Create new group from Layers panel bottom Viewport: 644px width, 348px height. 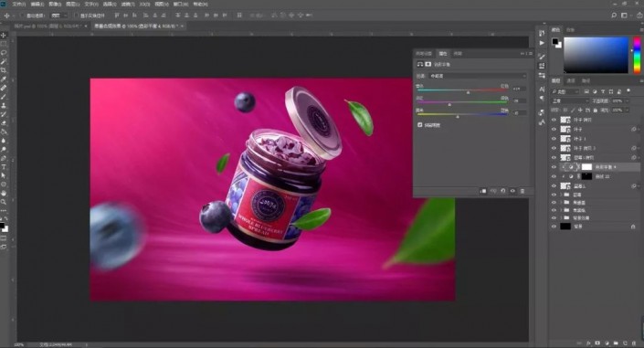pyautogui.click(x=616, y=343)
